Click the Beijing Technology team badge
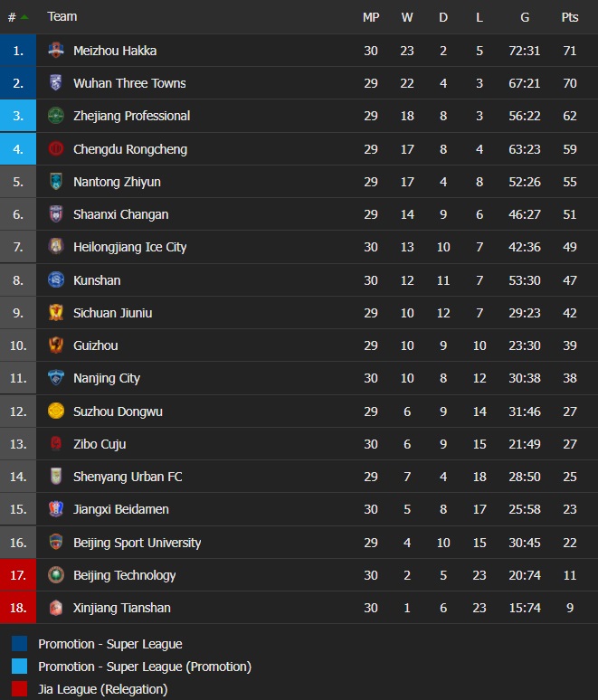The height and width of the screenshot is (700, 598). [56, 575]
